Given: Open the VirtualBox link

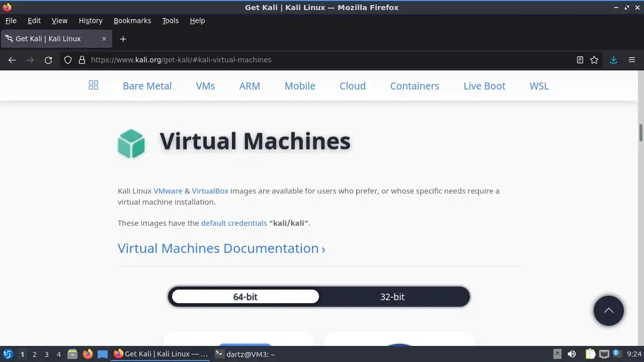Looking at the screenshot, I should (x=210, y=191).
